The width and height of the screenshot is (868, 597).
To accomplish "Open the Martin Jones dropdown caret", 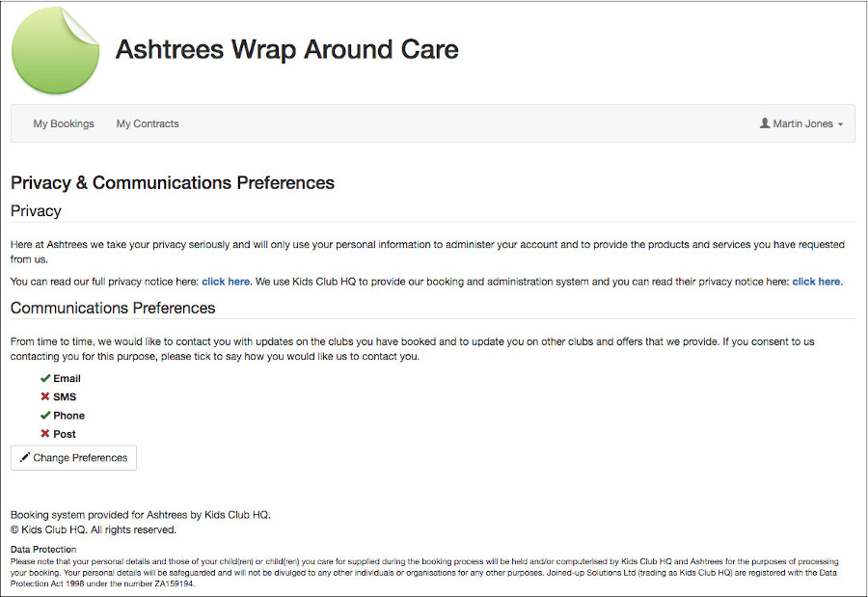I will 840,124.
